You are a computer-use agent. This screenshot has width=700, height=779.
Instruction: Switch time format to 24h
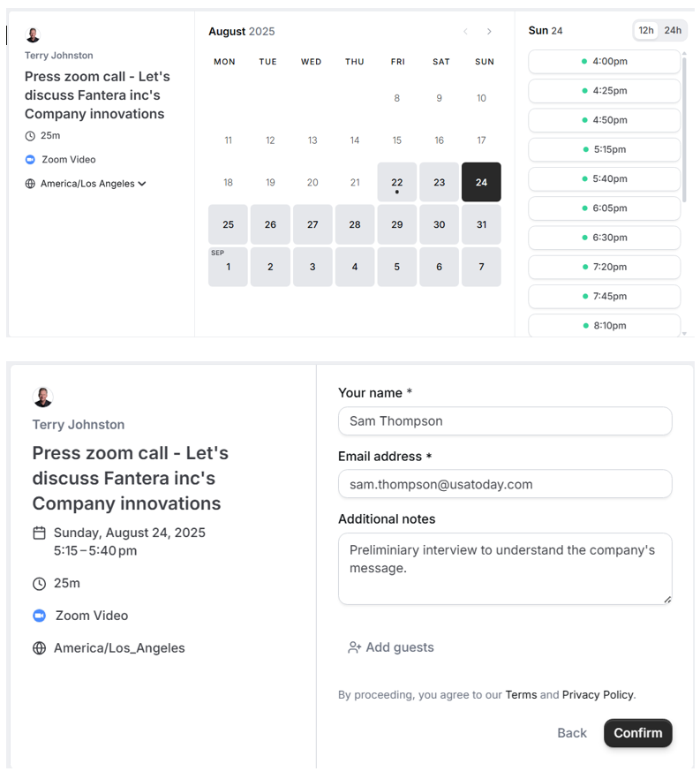(x=673, y=31)
